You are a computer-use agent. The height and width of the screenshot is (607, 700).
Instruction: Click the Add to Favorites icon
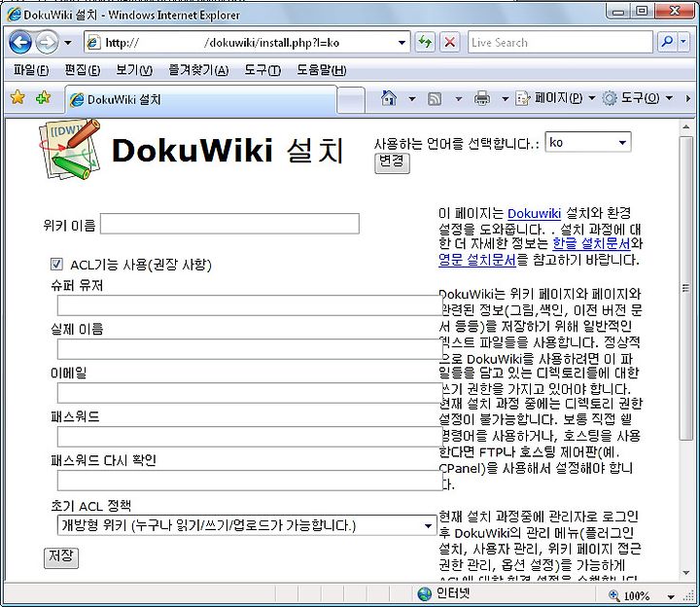43,97
